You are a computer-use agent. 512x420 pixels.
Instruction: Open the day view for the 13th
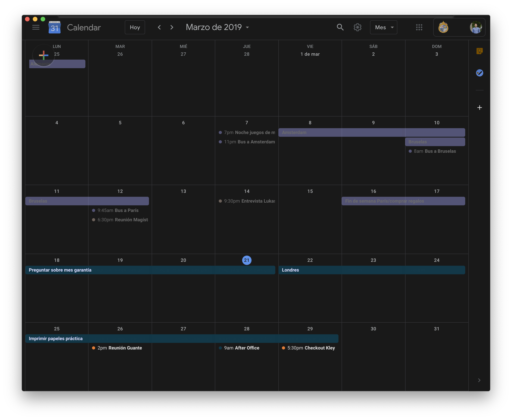tap(183, 191)
